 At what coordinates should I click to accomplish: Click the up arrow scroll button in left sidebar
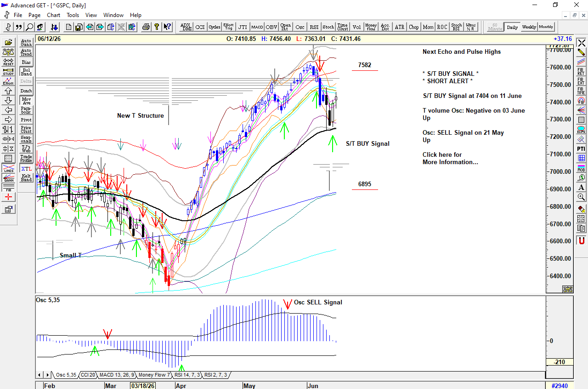coord(8,91)
